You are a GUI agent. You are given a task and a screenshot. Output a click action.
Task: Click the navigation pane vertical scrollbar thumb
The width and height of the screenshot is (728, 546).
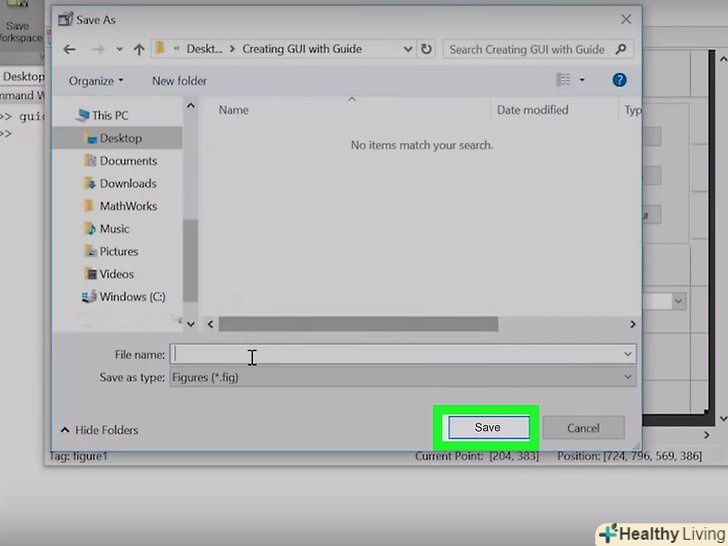(x=191, y=261)
